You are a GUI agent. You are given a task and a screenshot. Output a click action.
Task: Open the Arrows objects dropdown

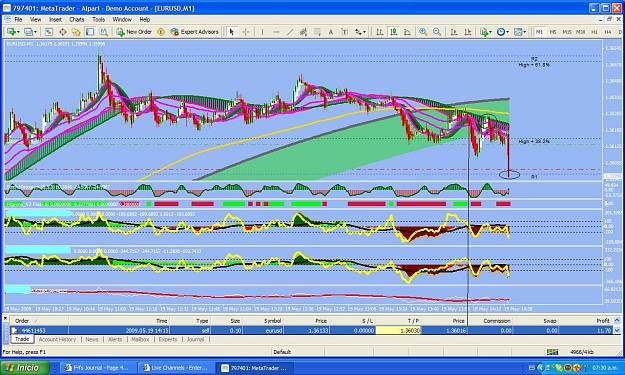[x=360, y=32]
